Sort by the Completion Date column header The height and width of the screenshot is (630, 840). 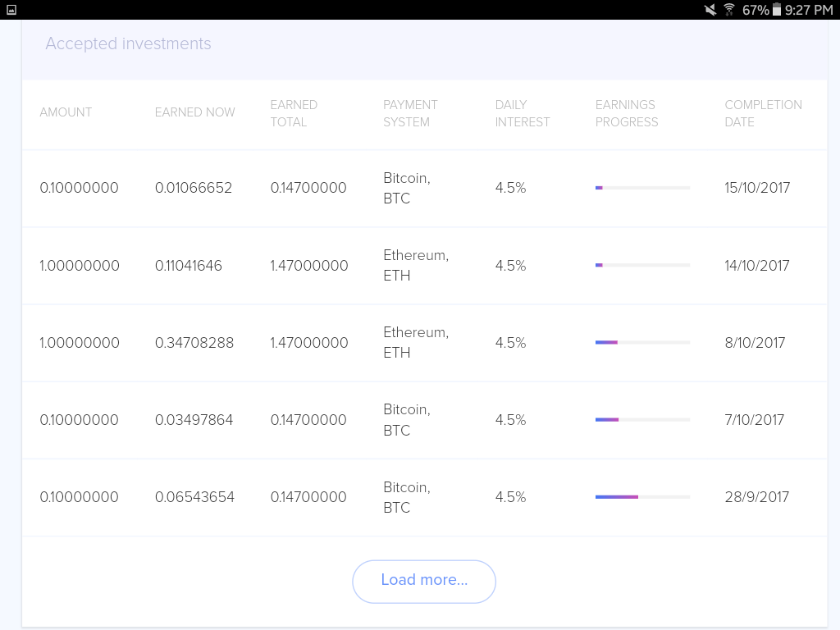point(763,113)
